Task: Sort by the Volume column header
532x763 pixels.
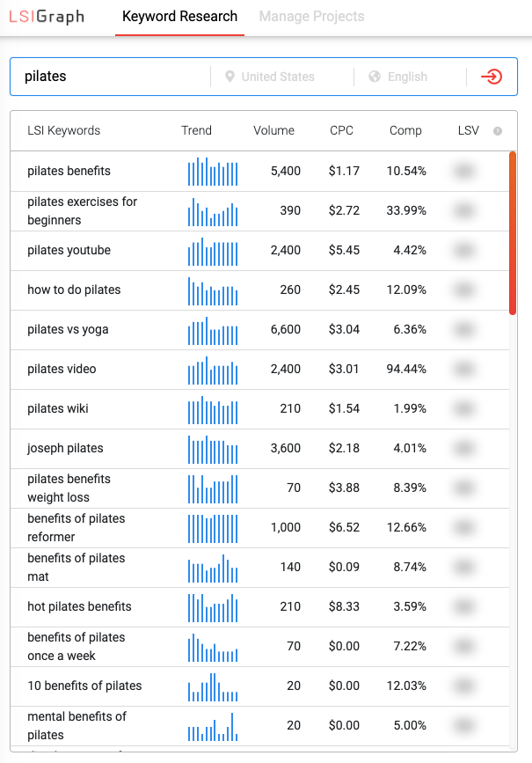Action: (273, 130)
